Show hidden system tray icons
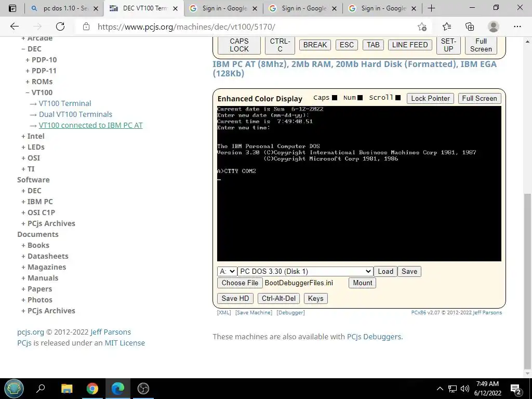Viewport: 532px width, 399px height. click(x=440, y=389)
